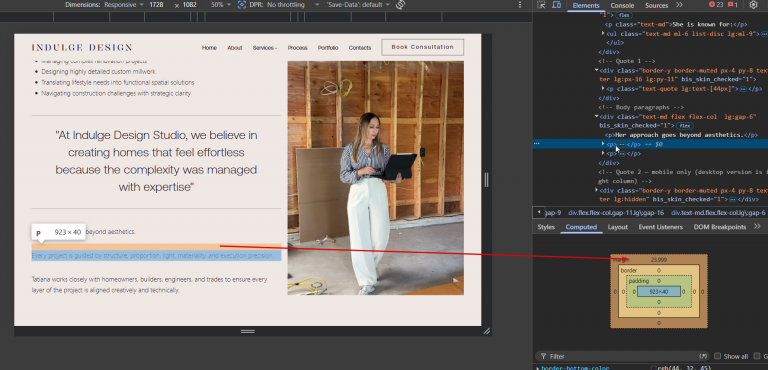The image size is (768, 370).
Task: Collapse the text-md flex flex-col div node
Action: point(597,117)
